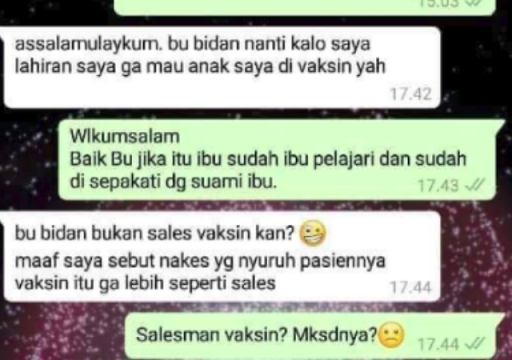This screenshot has width=512, height=360.
Task: Tap text 'lahiran saya ga mau anak saya'
Action: click(x=154, y=67)
